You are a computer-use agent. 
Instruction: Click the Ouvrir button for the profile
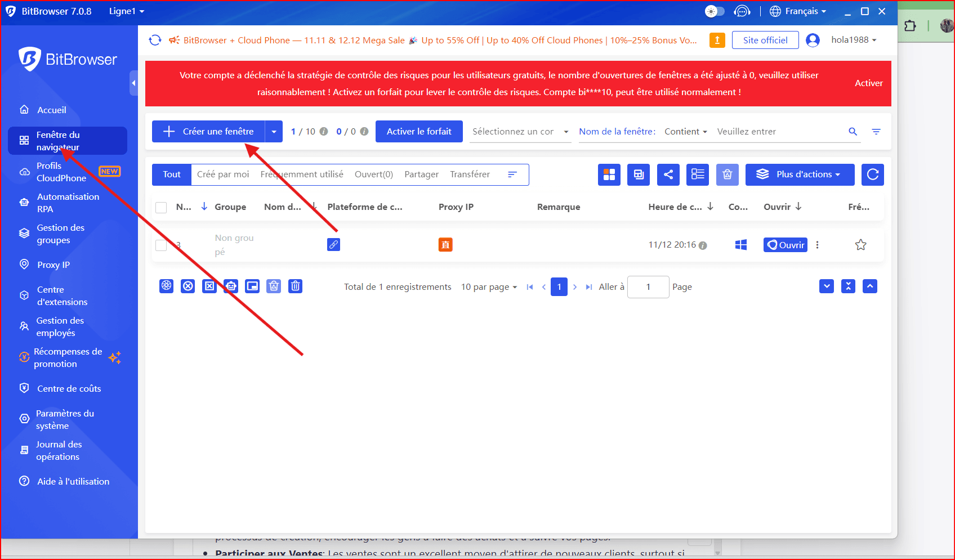coord(785,245)
